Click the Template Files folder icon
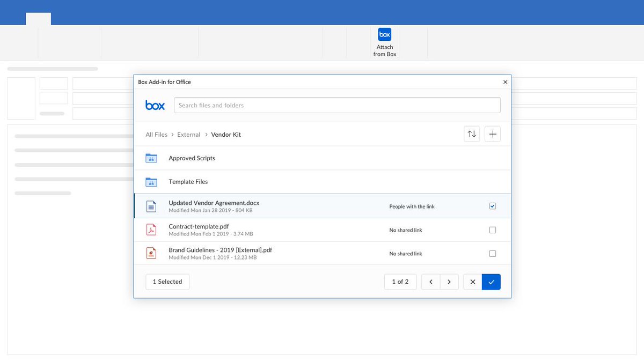 (151, 182)
